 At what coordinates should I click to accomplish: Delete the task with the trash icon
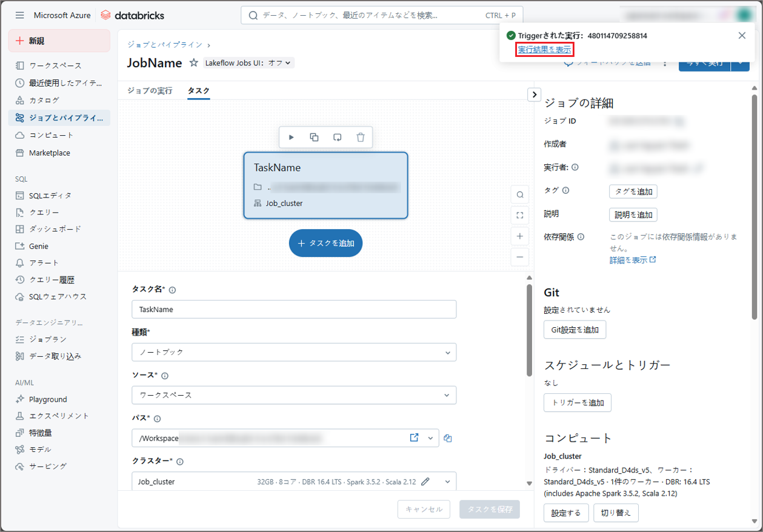(x=361, y=138)
